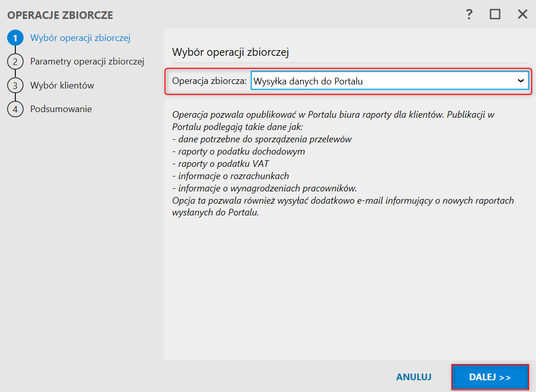Click the DALEJ >> button
536x392 pixels.
coord(490,377)
